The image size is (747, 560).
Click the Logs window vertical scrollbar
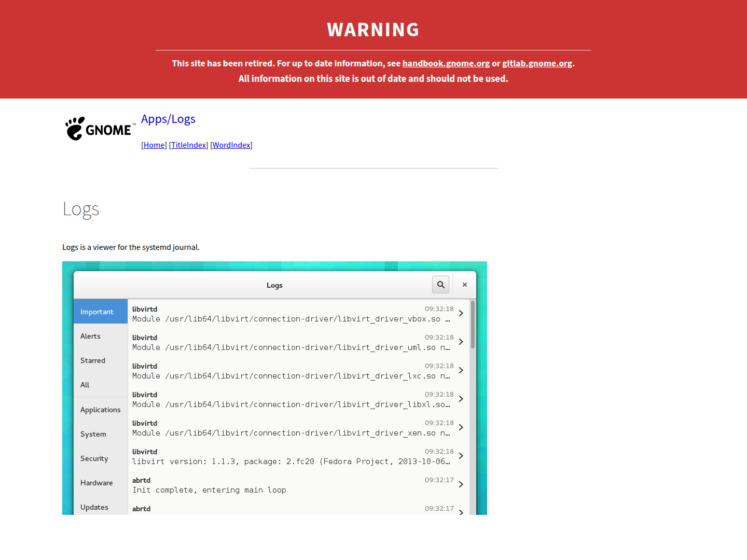[473, 325]
